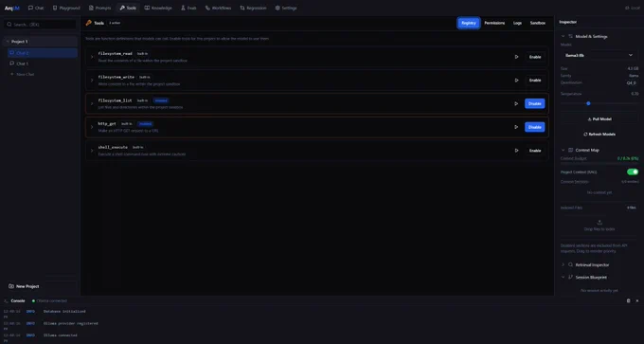The width and height of the screenshot is (644, 344).
Task: Click the book icon for Knowledge
Action: point(147,8)
